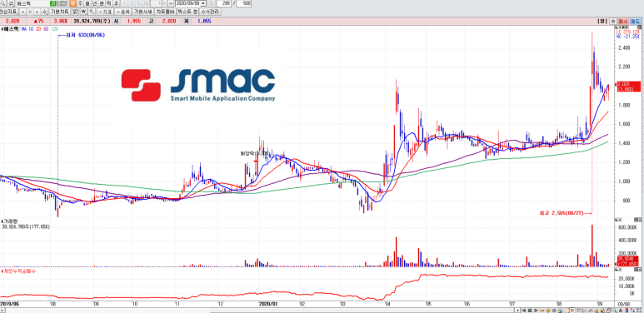Click the first small icon right of 기본차트
This screenshot has width=644, height=313.
tap(75, 12)
